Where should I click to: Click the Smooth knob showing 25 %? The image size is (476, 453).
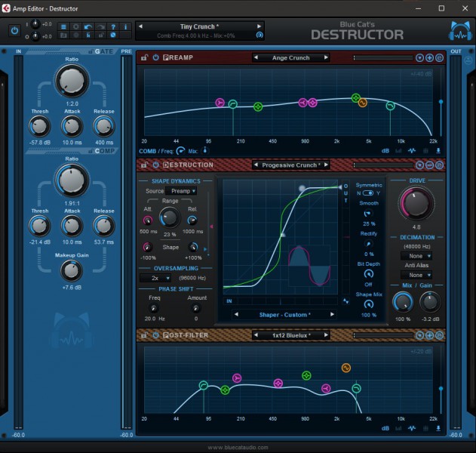(x=367, y=214)
